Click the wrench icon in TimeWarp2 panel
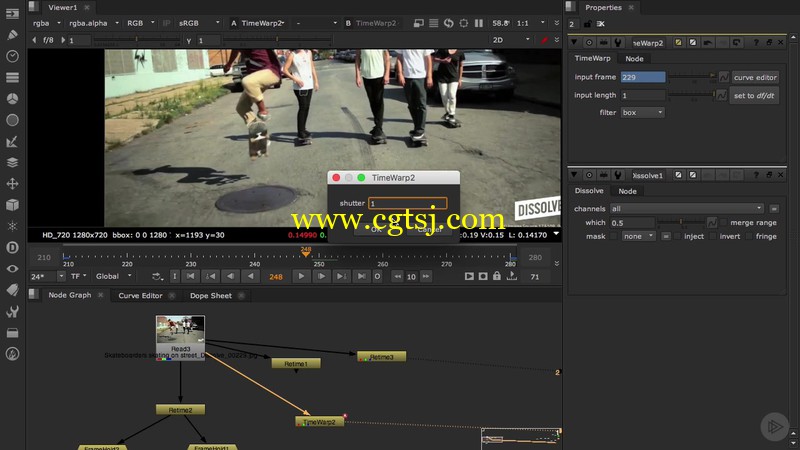This screenshot has width=800, height=450. click(x=618, y=43)
